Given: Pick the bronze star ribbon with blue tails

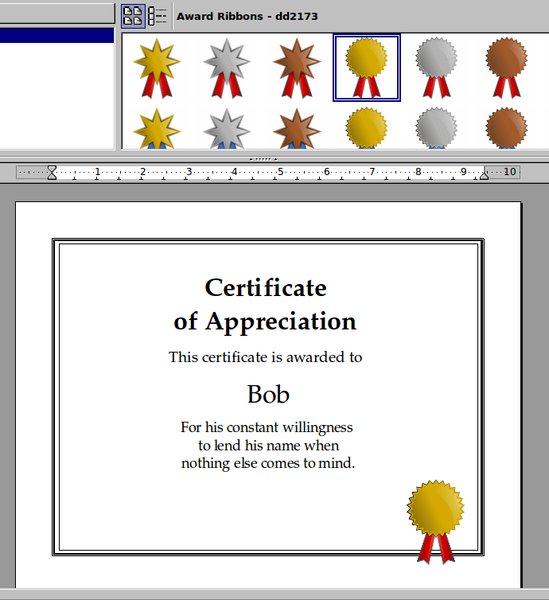Looking at the screenshot, I should (x=297, y=128).
